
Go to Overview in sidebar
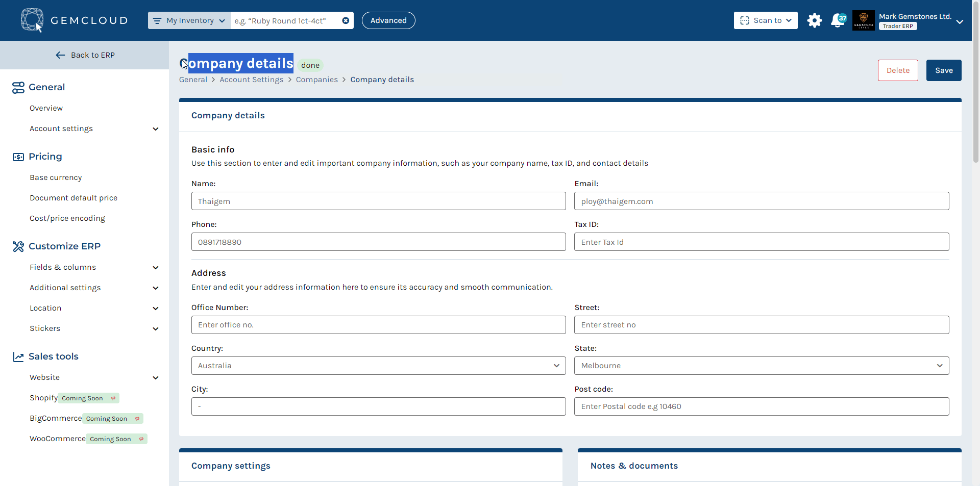[46, 108]
